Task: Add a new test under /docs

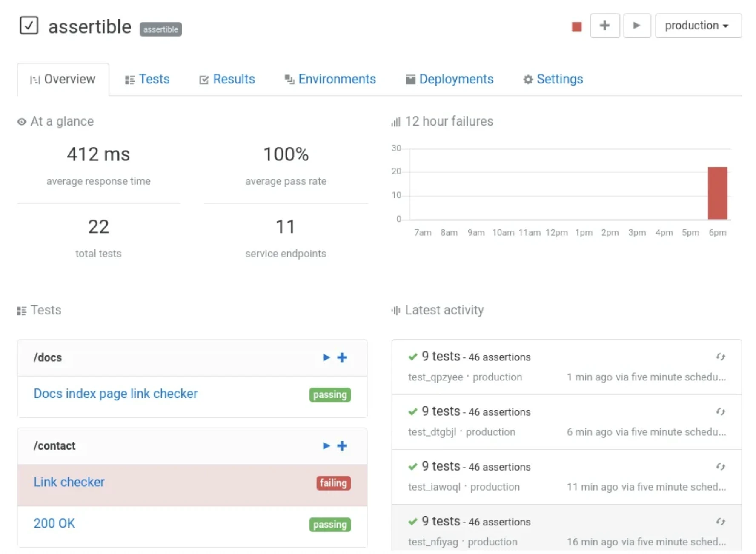Action: 342,357
